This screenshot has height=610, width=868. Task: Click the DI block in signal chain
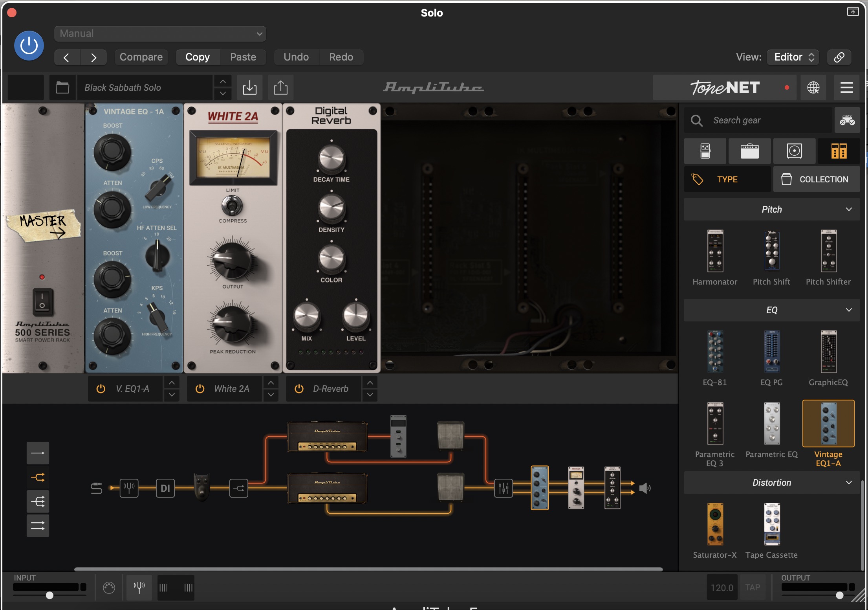pyautogui.click(x=165, y=488)
